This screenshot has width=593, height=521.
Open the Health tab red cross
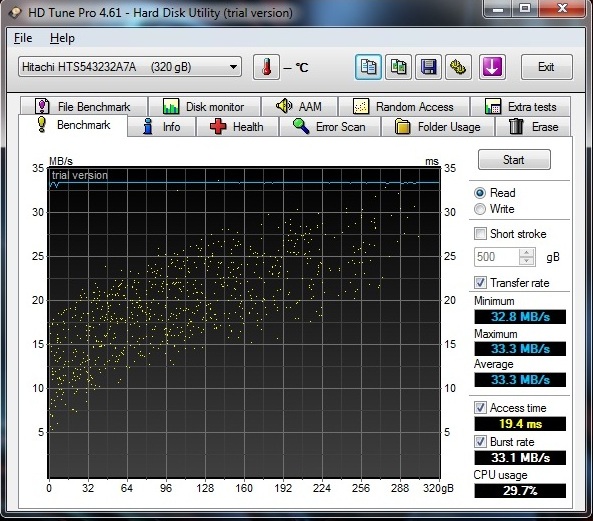point(237,126)
